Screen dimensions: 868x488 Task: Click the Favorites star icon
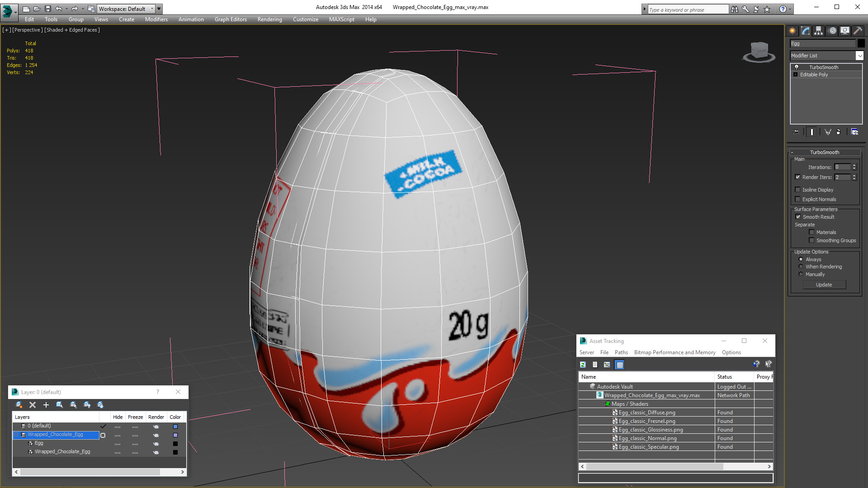pyautogui.click(x=767, y=9)
